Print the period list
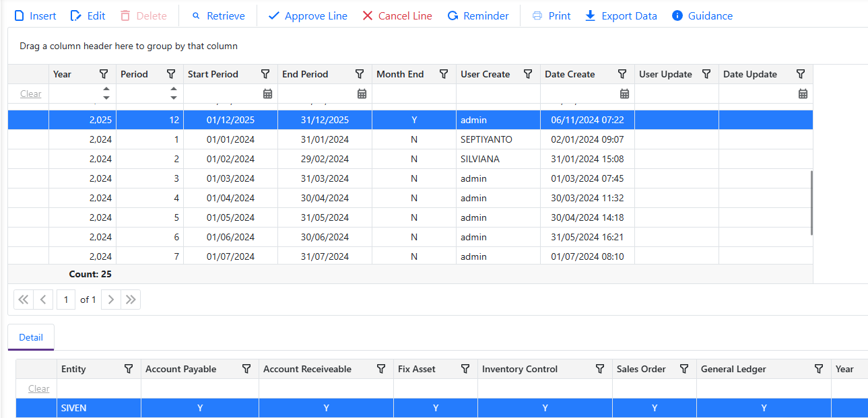The height and width of the screenshot is (418, 868). pos(552,15)
